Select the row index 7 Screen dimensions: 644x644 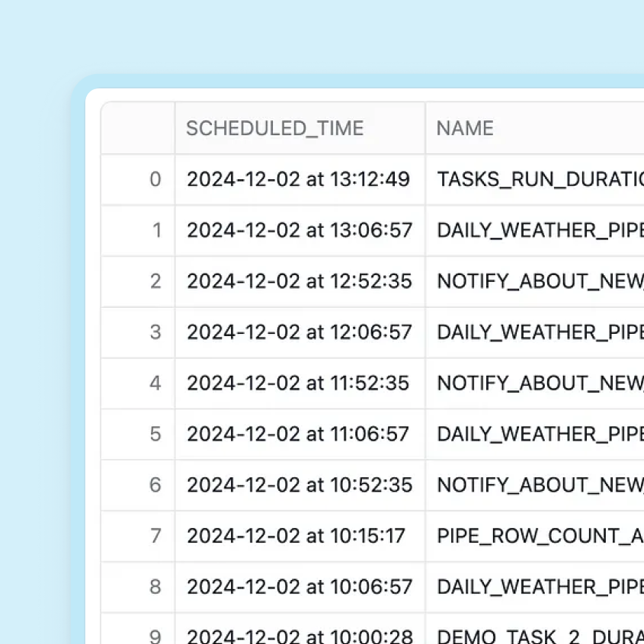pyautogui.click(x=156, y=536)
